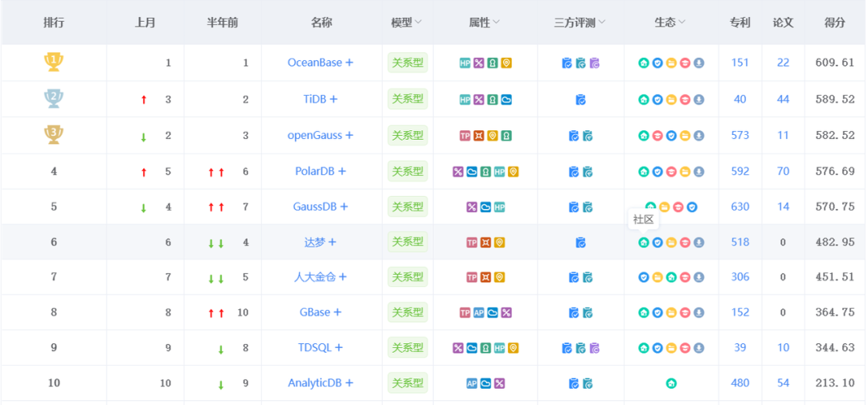Screen dimensions: 868x405
Task: Click the 排行 column header
Action: pos(54,22)
